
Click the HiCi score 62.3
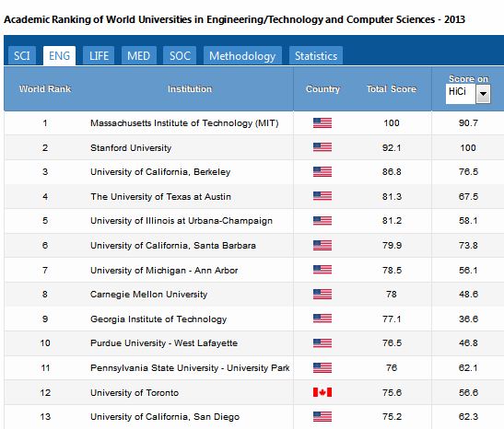coord(468,416)
